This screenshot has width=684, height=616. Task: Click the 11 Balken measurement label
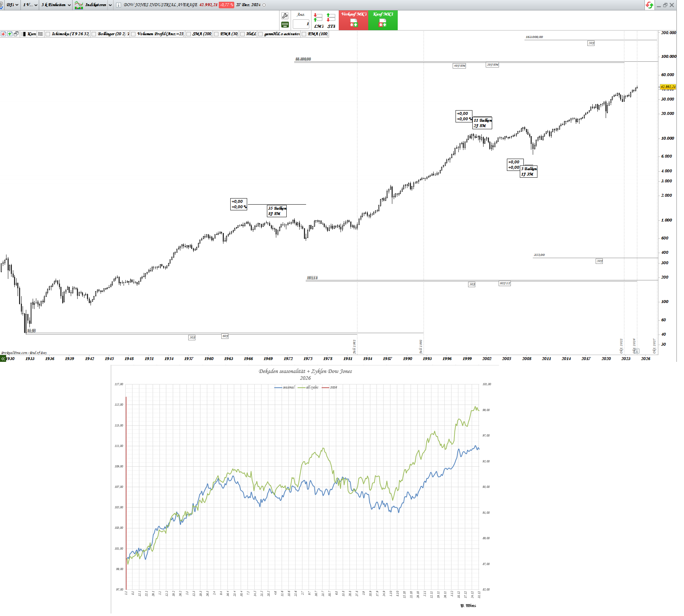(x=482, y=123)
